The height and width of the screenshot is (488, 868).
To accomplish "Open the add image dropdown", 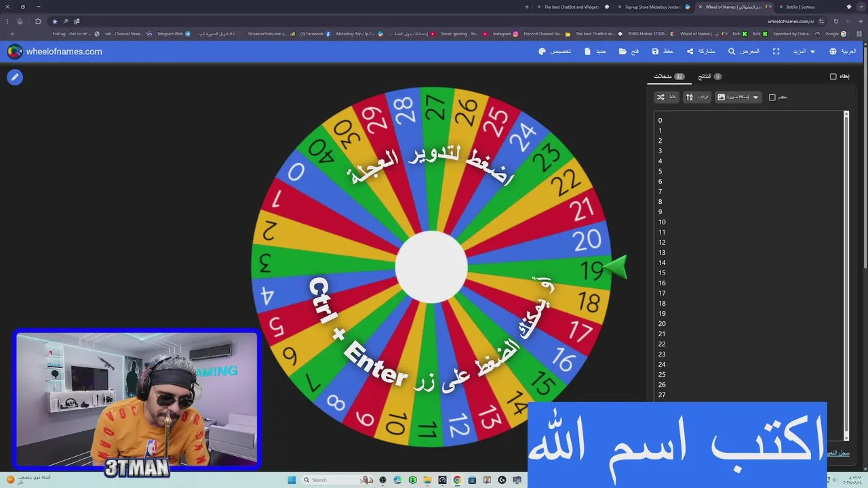I will pyautogui.click(x=738, y=97).
